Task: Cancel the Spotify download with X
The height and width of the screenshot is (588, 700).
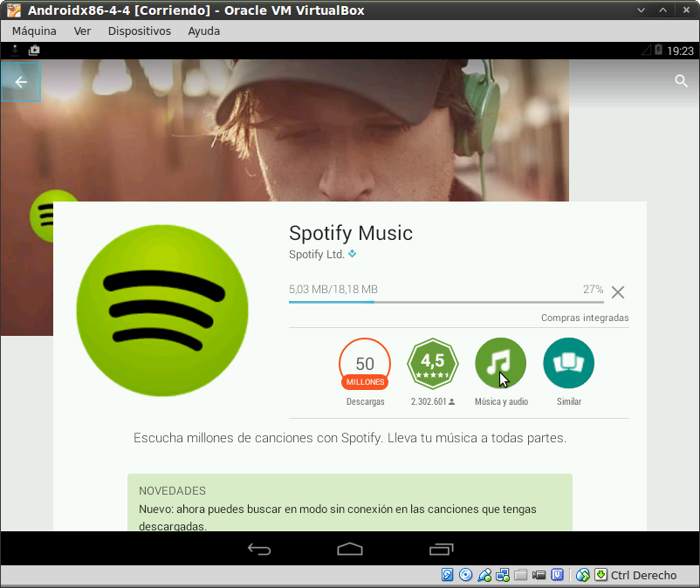Action: pos(618,292)
